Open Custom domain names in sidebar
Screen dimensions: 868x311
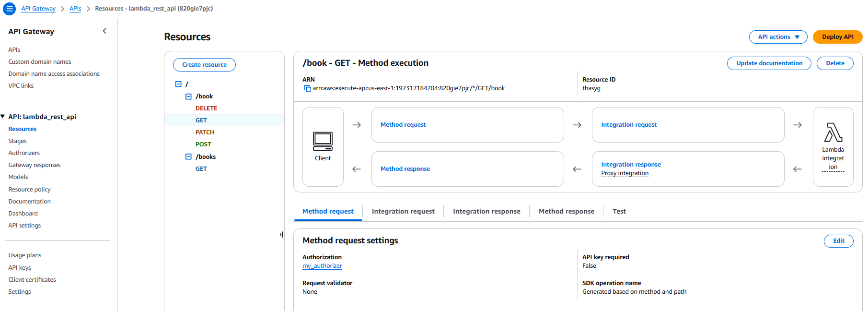[40, 62]
